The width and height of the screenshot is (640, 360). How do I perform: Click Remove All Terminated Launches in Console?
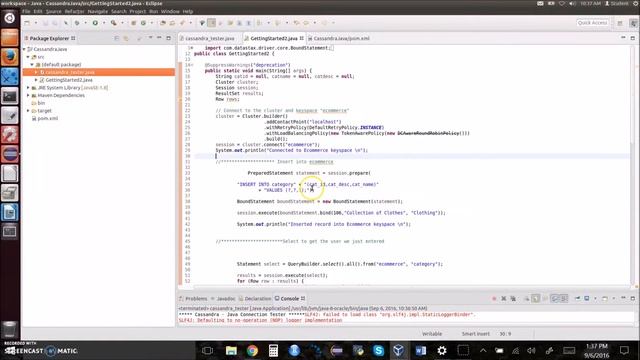click(x=513, y=299)
